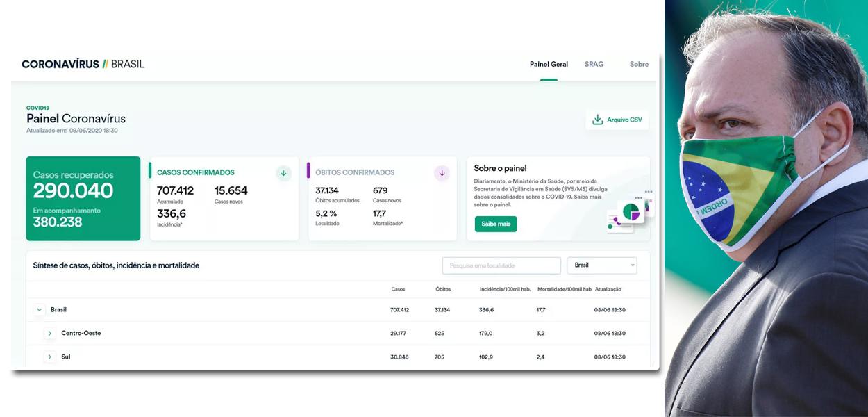Click the Óbitos Confirmados down-arrow icon
The height and width of the screenshot is (417, 868).
click(x=442, y=173)
